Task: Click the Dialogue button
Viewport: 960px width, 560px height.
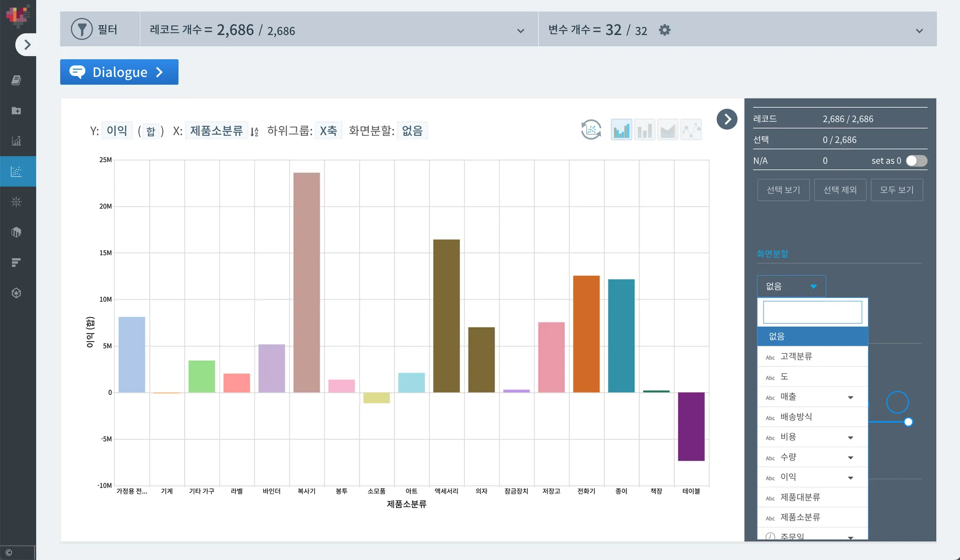Action: pos(119,72)
